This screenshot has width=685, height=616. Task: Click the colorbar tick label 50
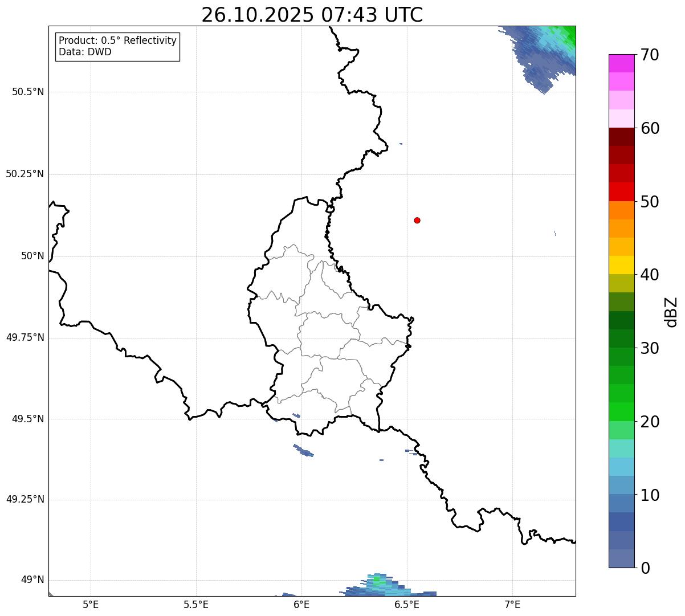650,202
